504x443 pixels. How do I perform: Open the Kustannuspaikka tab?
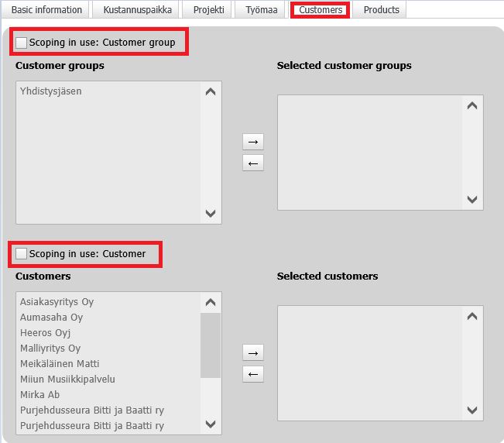(x=138, y=10)
